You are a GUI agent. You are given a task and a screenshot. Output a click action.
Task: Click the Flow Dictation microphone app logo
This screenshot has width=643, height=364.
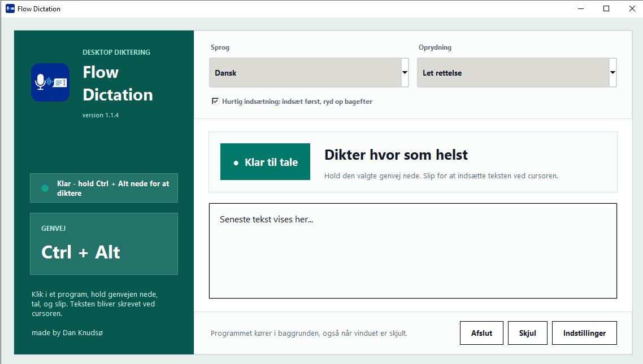pyautogui.click(x=50, y=82)
